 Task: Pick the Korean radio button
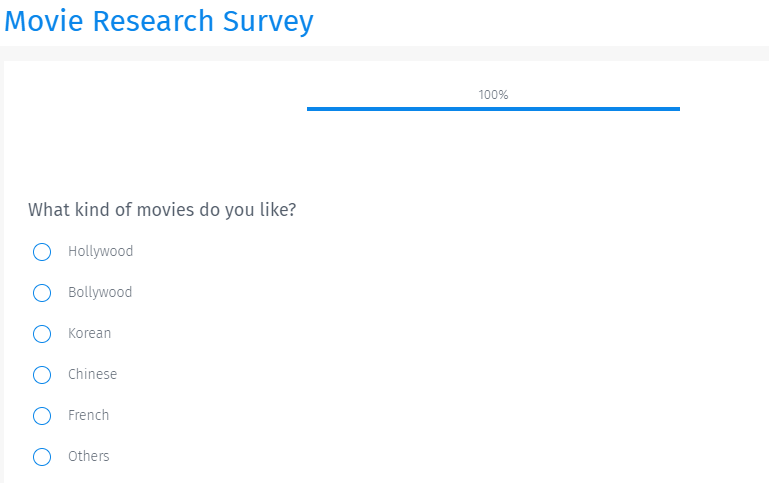tap(42, 334)
